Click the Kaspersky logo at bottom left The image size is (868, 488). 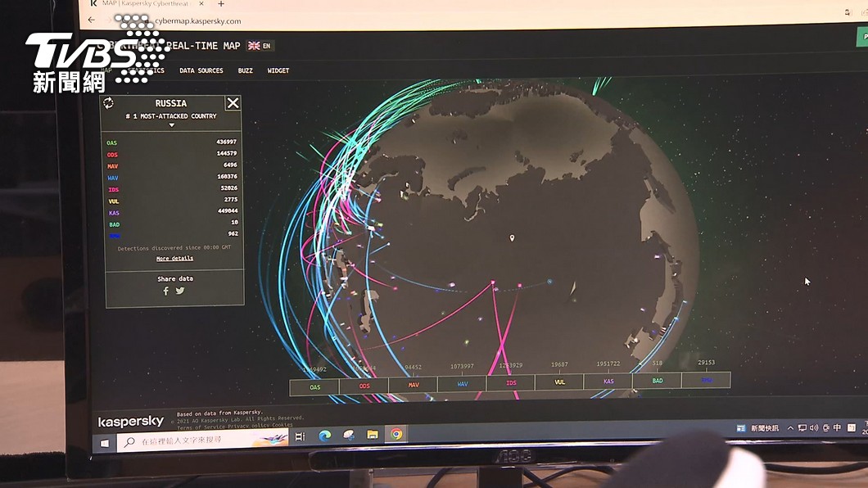coord(131,422)
